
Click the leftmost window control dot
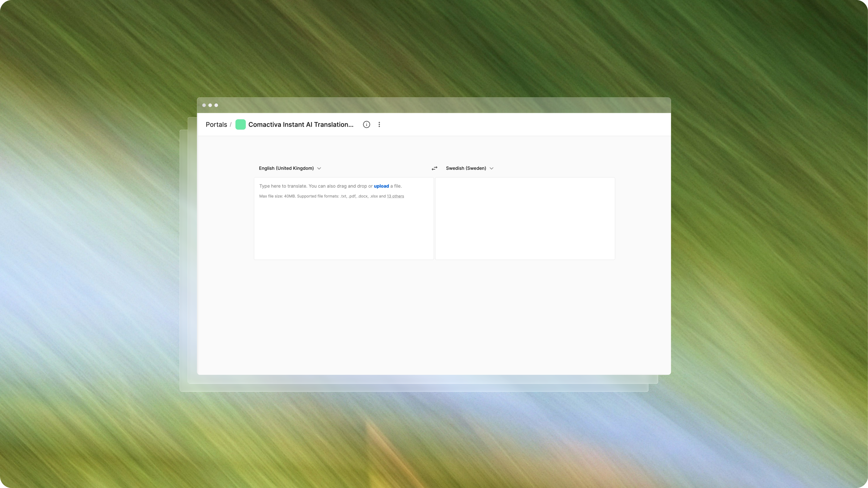point(204,105)
